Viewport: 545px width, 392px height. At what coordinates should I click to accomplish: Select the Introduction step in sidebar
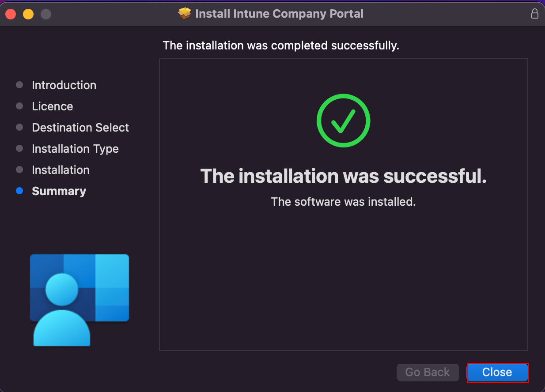(x=64, y=85)
